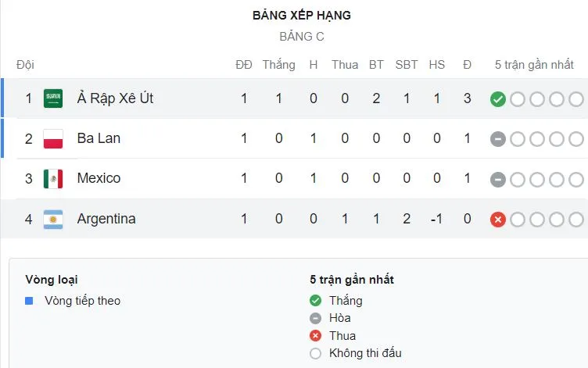This screenshot has height=368, width=588.
Task: Click the red Thua legend icon
Action: (x=315, y=336)
